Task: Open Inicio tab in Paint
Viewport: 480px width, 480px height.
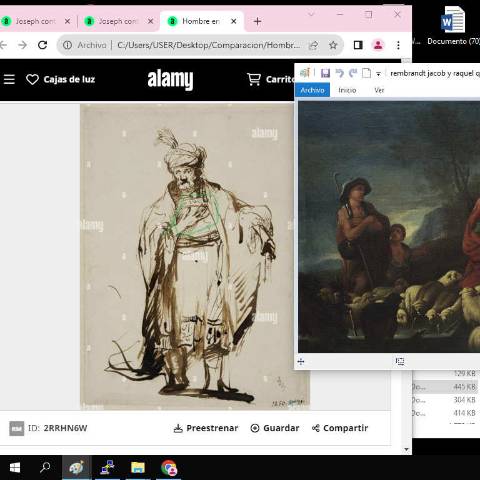Action: click(347, 90)
